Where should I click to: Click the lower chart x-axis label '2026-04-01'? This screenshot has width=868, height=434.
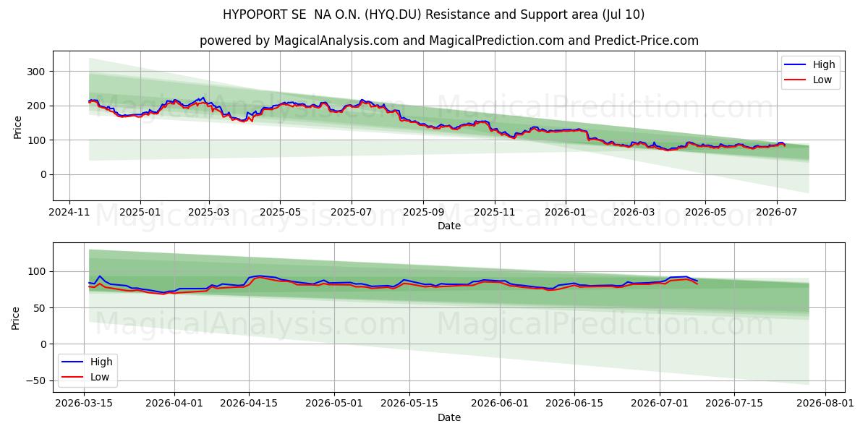coord(175,405)
